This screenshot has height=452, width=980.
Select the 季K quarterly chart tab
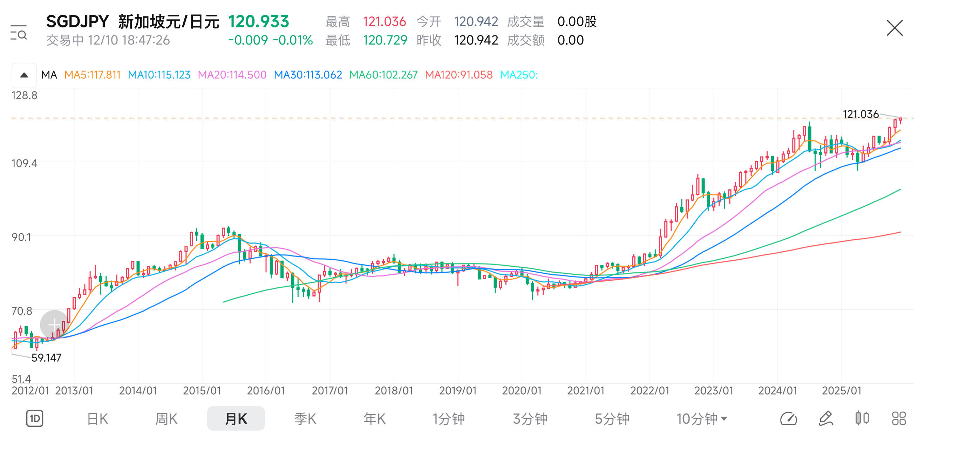click(305, 419)
